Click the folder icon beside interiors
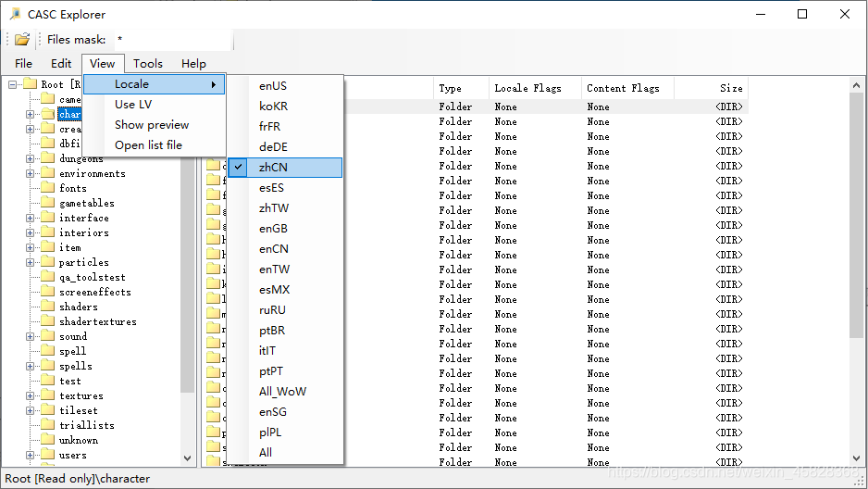Viewport: 868px width, 489px height. (x=48, y=232)
